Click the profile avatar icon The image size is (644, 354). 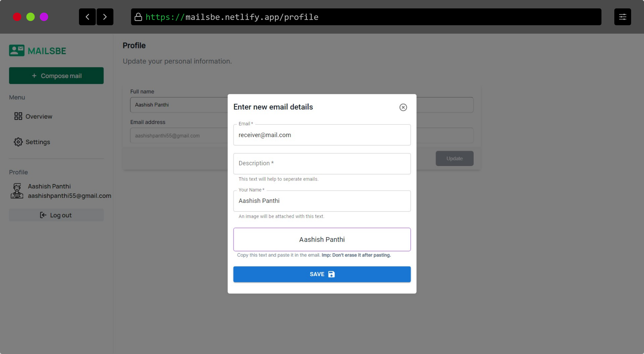[17, 191]
